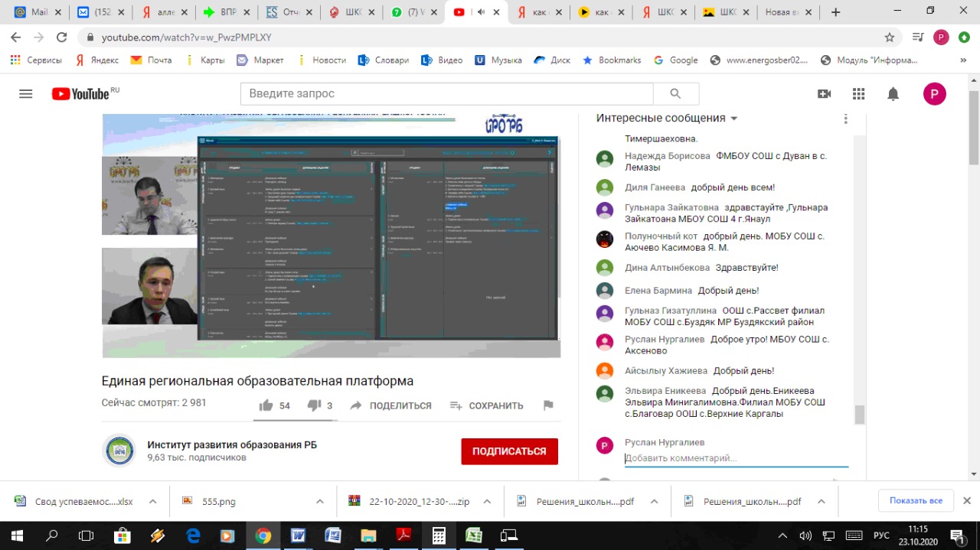The width and height of the screenshot is (980, 550).
Task: Open the Почта bookmark in bookmarks bar
Action: tap(152, 60)
